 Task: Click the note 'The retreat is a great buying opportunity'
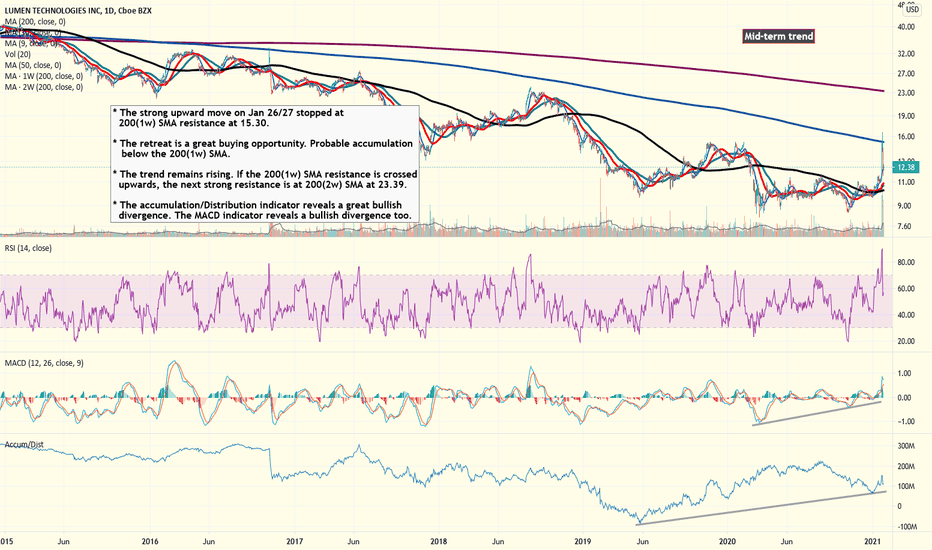262,149
